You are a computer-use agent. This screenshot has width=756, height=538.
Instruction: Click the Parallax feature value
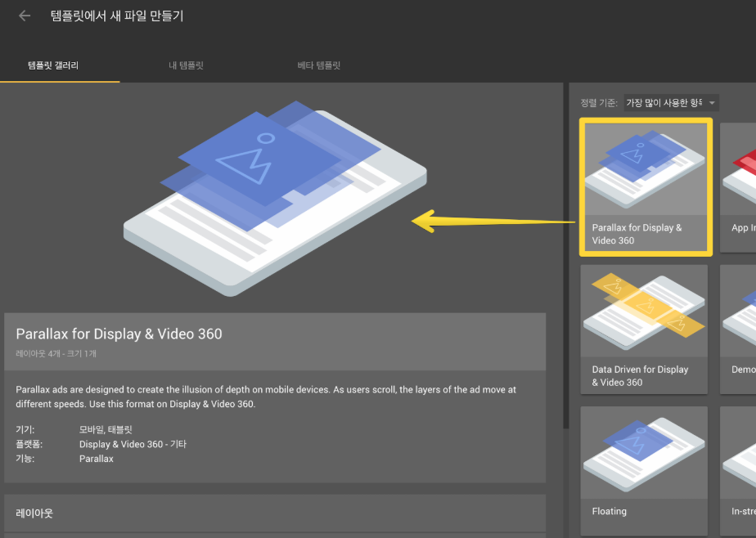(97, 459)
